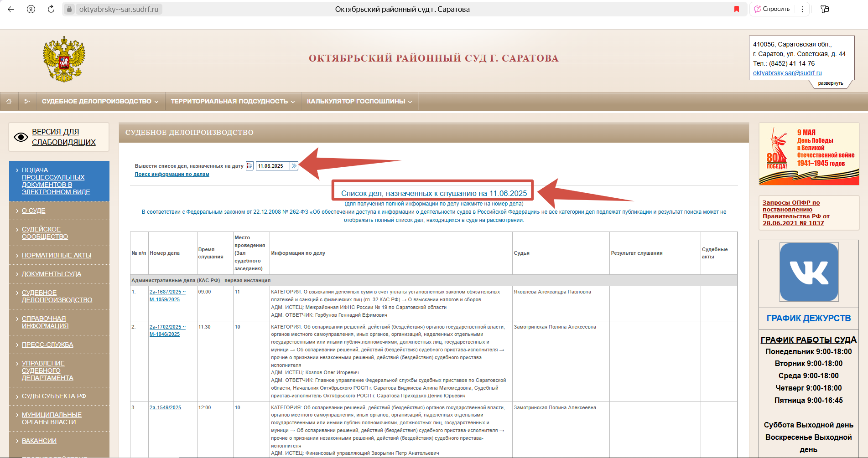
Task: Reload the page with the refresh icon
Action: pos(51,9)
